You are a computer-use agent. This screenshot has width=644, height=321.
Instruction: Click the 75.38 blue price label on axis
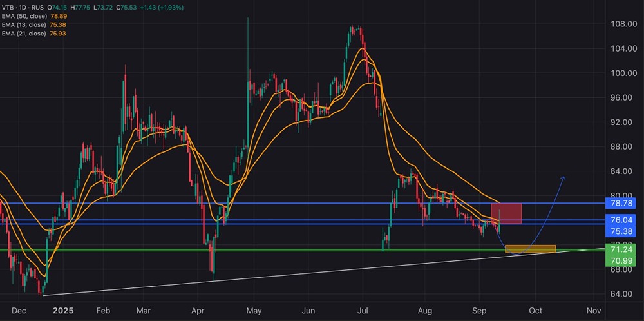pos(621,232)
